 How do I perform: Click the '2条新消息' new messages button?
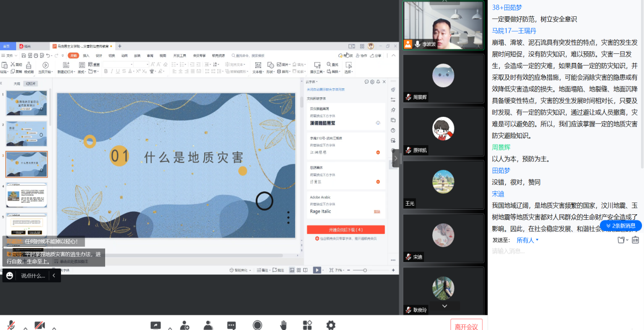click(x=621, y=225)
